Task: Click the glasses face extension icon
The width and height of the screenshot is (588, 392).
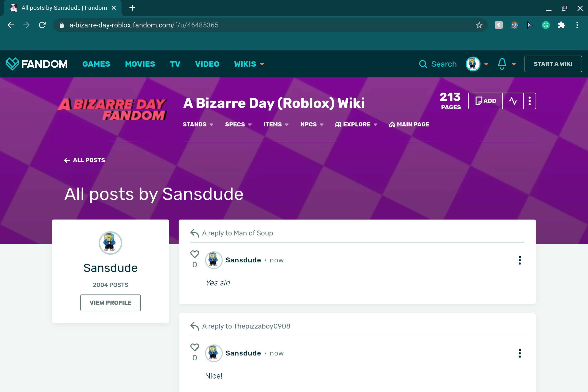Action: pos(514,25)
